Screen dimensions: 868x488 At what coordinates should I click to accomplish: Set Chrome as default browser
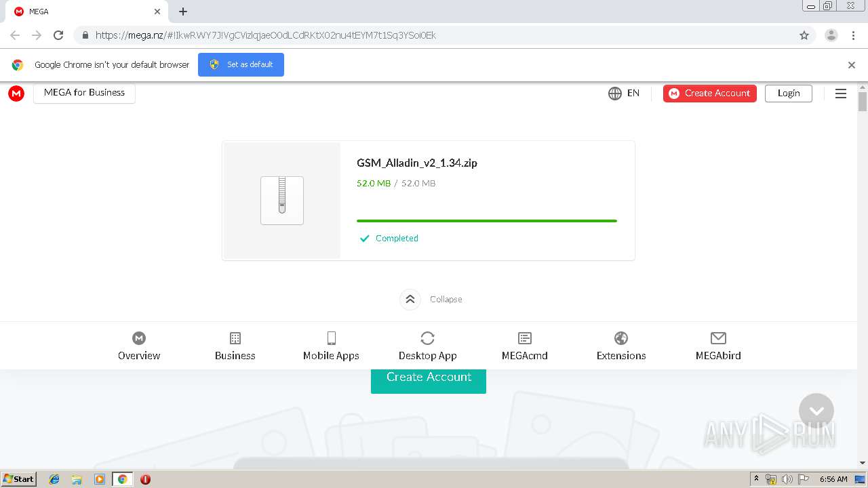[x=241, y=64]
